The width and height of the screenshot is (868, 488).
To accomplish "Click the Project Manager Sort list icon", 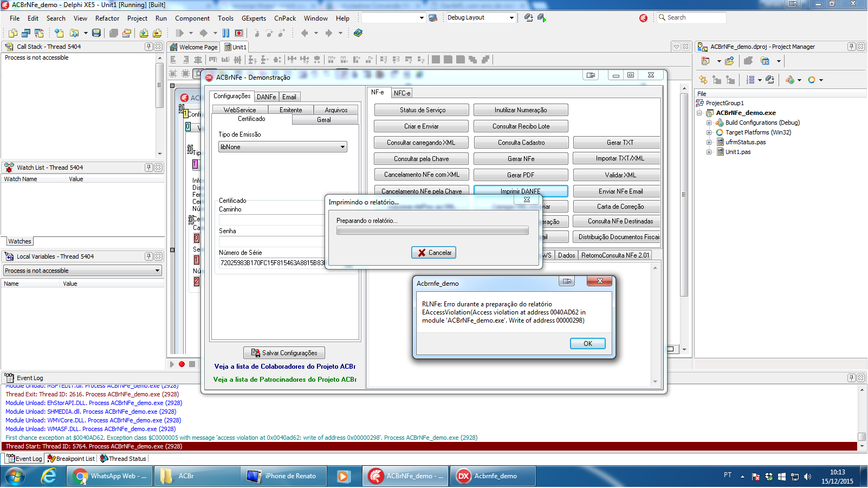I will [x=750, y=80].
